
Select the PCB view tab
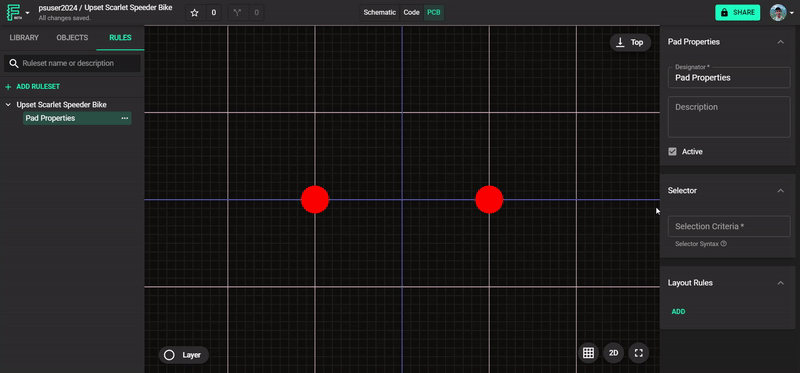pyautogui.click(x=434, y=13)
